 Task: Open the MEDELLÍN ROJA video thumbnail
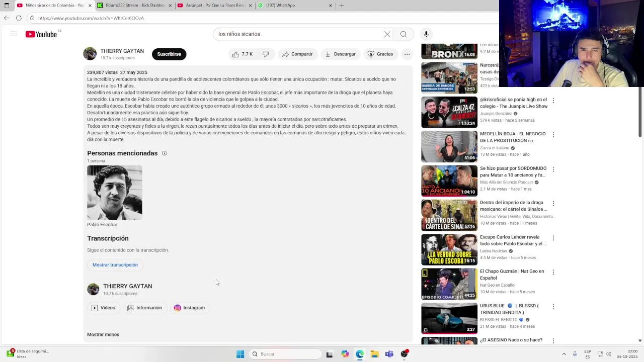point(449,146)
